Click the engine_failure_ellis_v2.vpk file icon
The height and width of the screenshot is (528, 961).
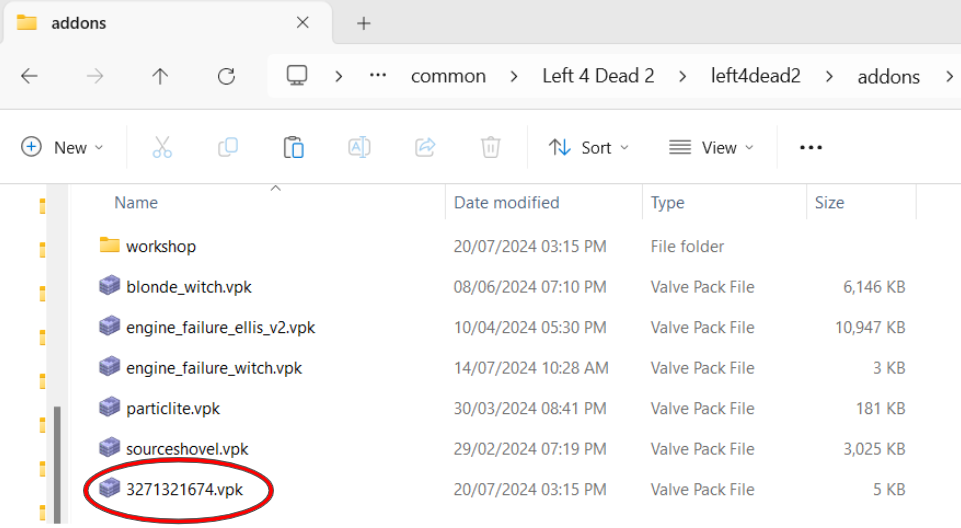[x=110, y=326]
